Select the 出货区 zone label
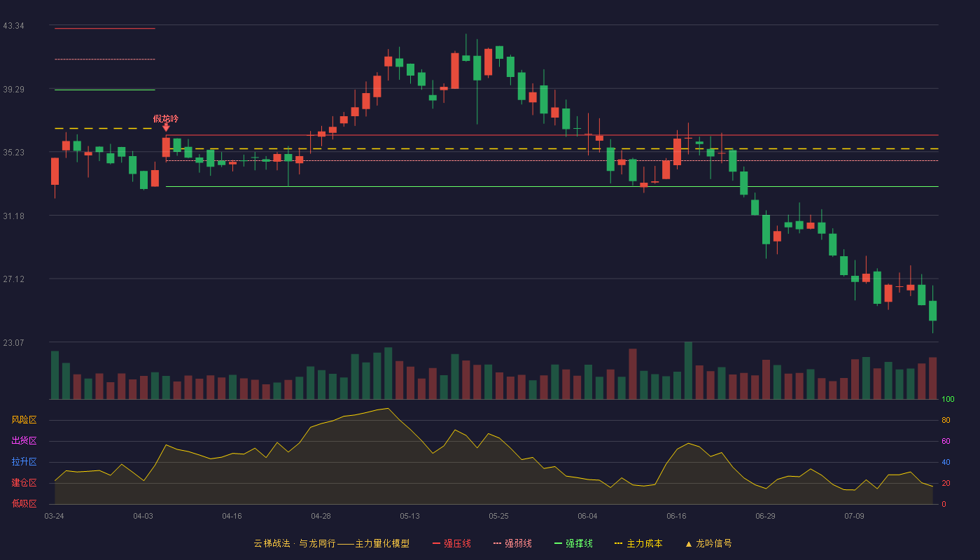The width and height of the screenshot is (980, 560). [24, 441]
